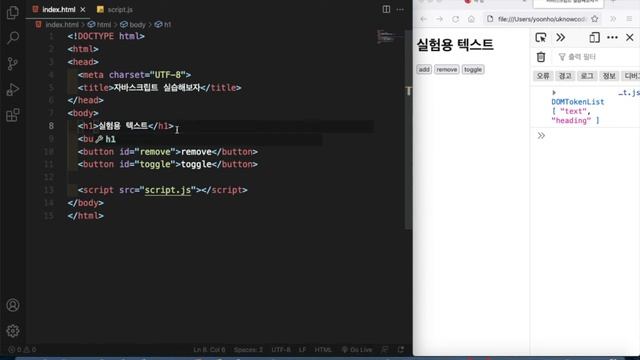The image size is (640, 360).
Task: Toggle the 정보 console filter
Action: click(609, 76)
